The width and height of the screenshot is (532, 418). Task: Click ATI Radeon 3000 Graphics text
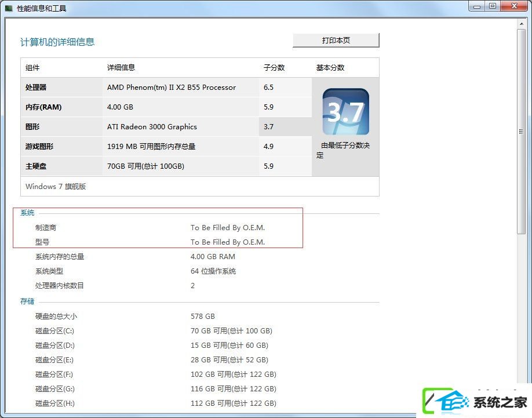(x=152, y=126)
